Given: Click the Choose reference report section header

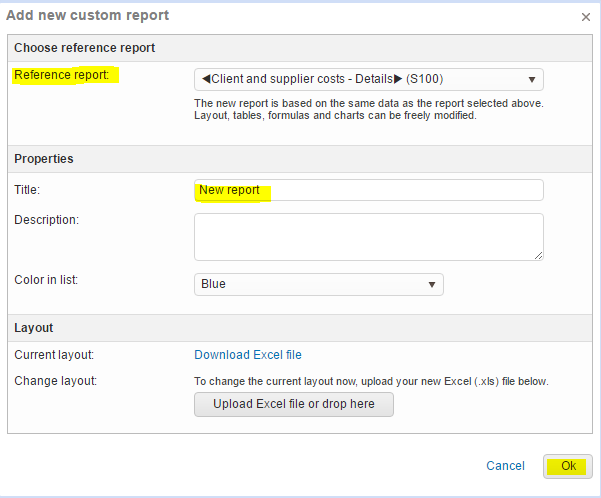Looking at the screenshot, I should coord(84,48).
